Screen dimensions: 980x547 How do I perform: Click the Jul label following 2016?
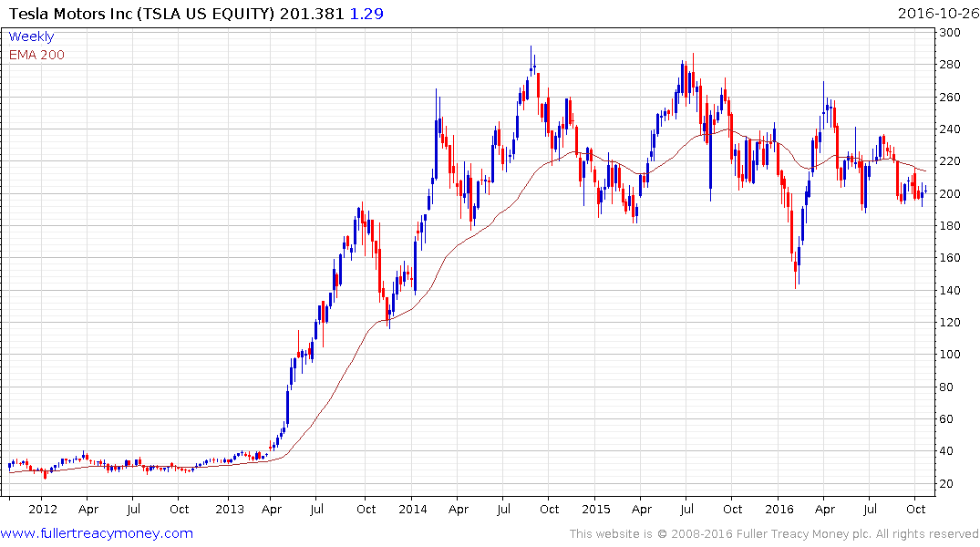point(870,509)
